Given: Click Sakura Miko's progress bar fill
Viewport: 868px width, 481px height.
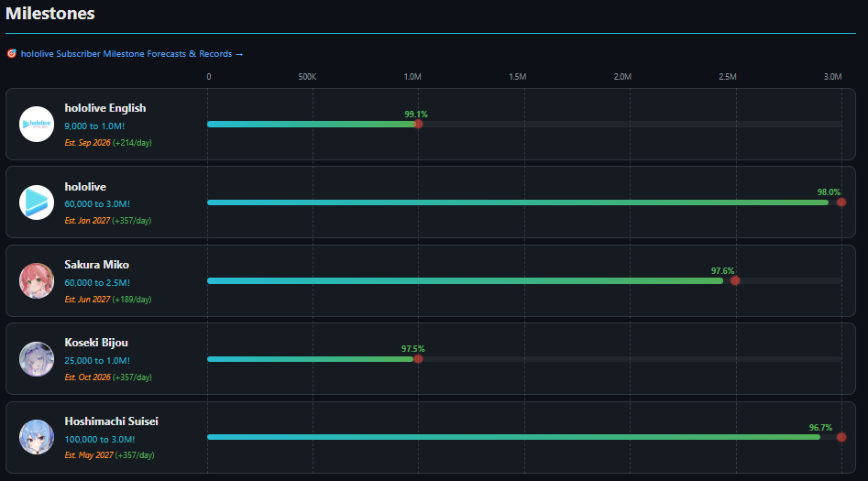Looking at the screenshot, I should 465,281.
